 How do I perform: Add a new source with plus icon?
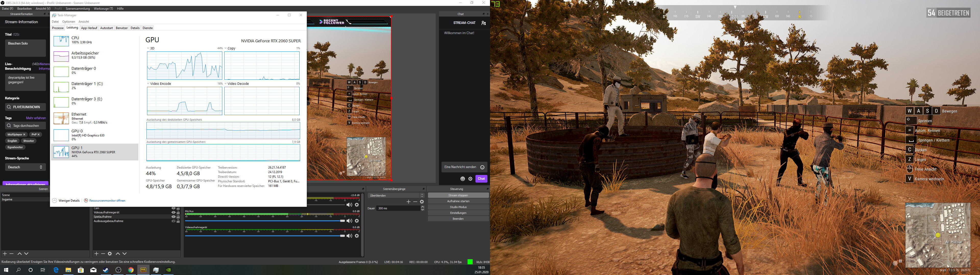(96, 254)
